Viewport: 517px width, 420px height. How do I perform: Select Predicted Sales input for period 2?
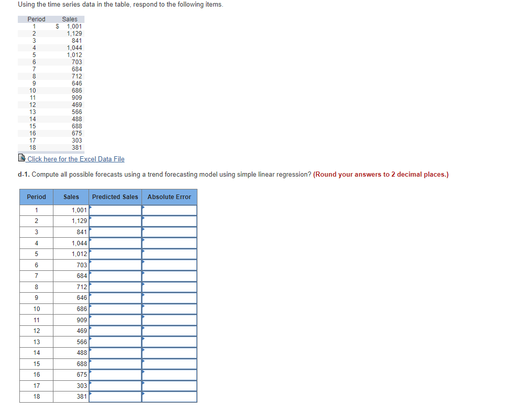(x=116, y=221)
